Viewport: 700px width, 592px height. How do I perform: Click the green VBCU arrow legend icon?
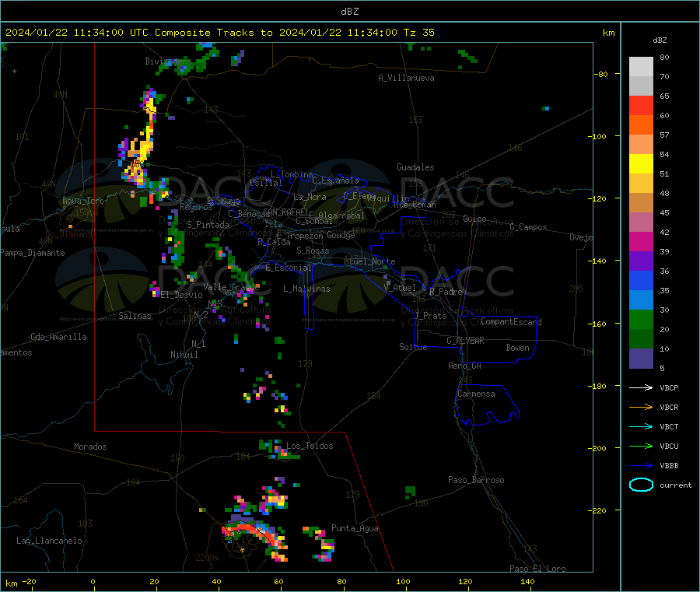click(641, 446)
